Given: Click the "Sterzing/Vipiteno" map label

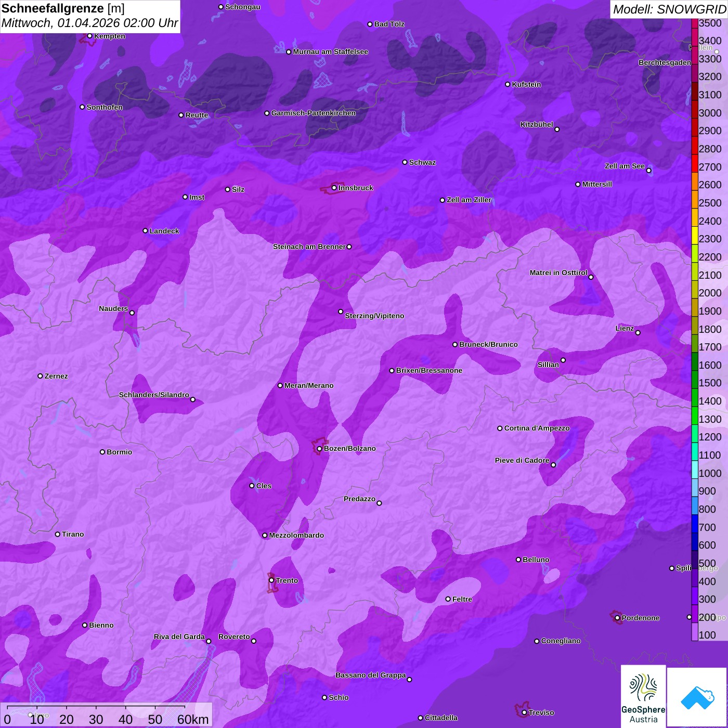Looking at the screenshot, I should [374, 316].
